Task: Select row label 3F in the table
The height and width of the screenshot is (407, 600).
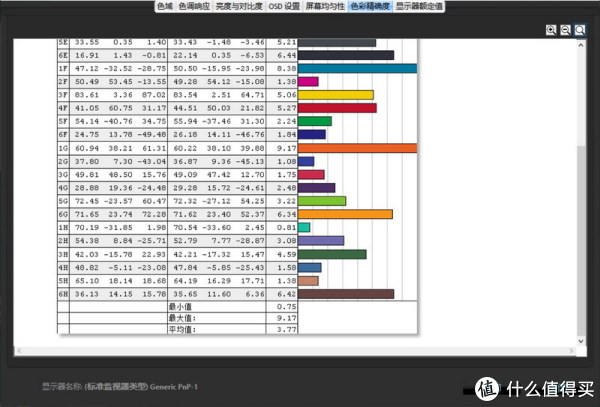Action: coord(63,95)
